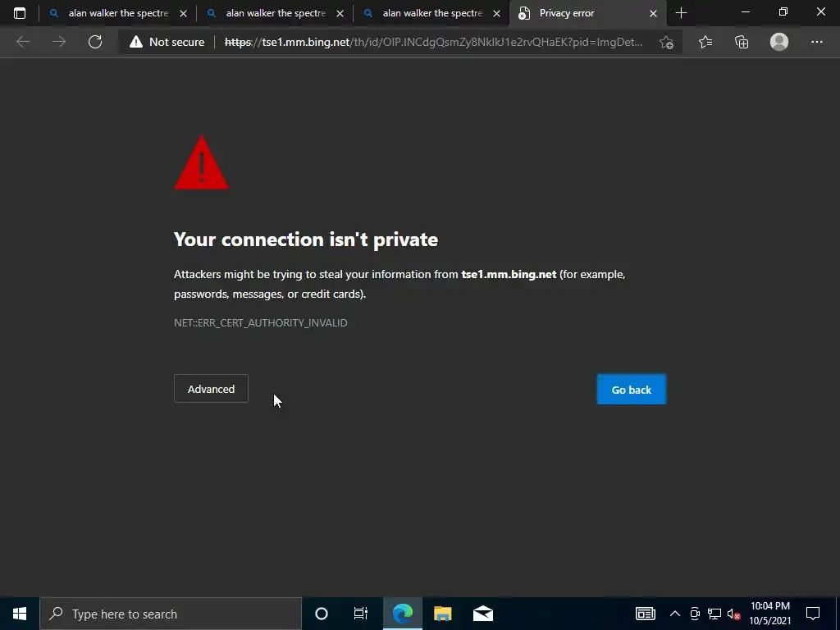Close the second alan walker tab

[340, 13]
